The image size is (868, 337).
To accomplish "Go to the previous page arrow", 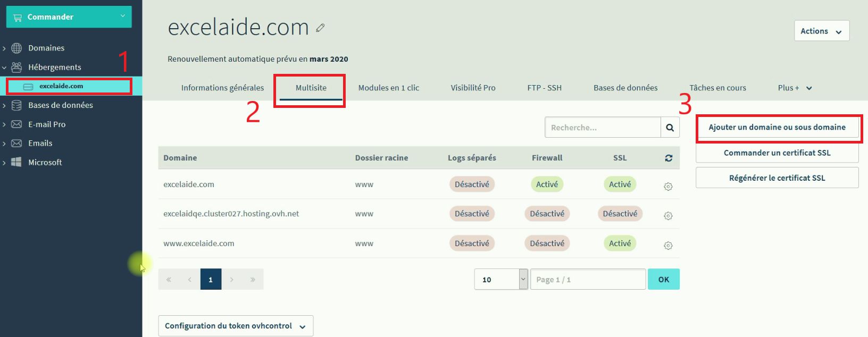I will tap(190, 279).
